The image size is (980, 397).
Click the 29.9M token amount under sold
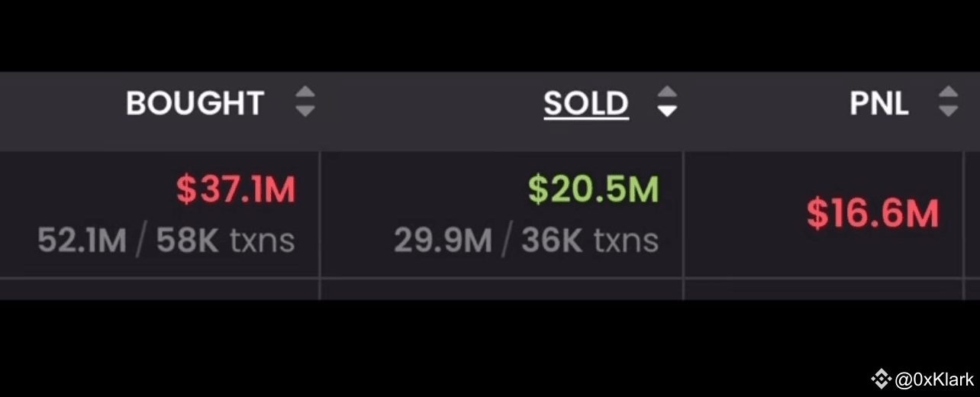click(443, 241)
